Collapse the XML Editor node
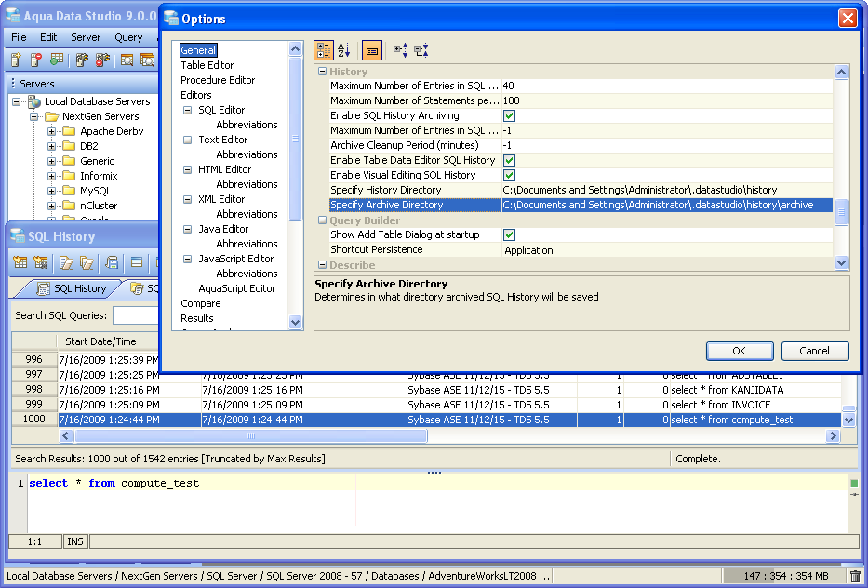 click(x=187, y=199)
